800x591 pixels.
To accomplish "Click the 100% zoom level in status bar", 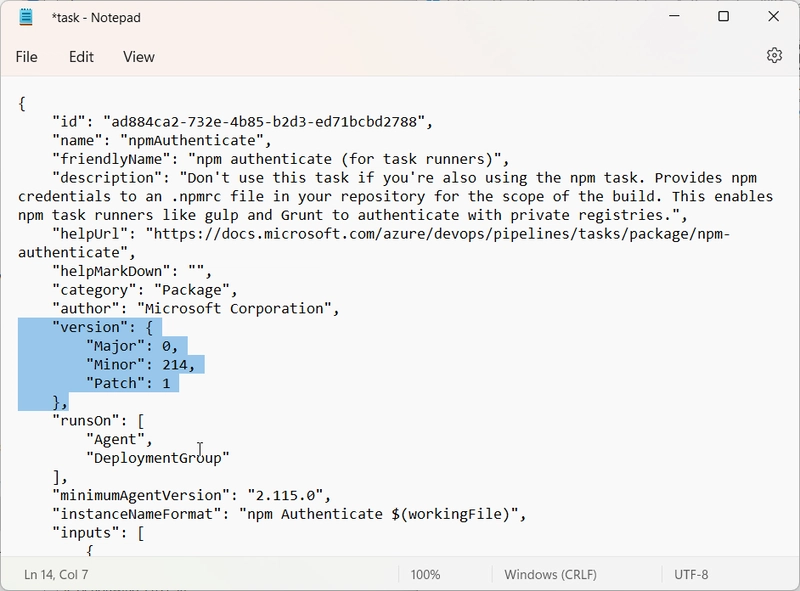I will [426, 575].
